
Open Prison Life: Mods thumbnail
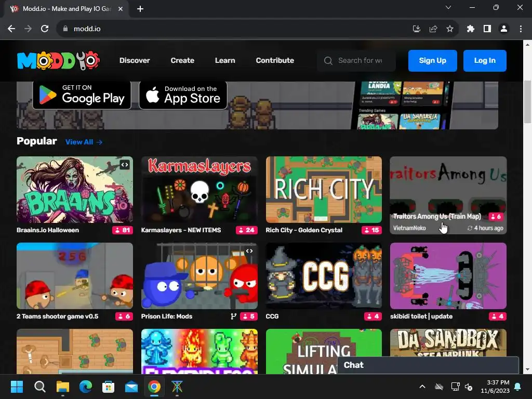pos(199,275)
